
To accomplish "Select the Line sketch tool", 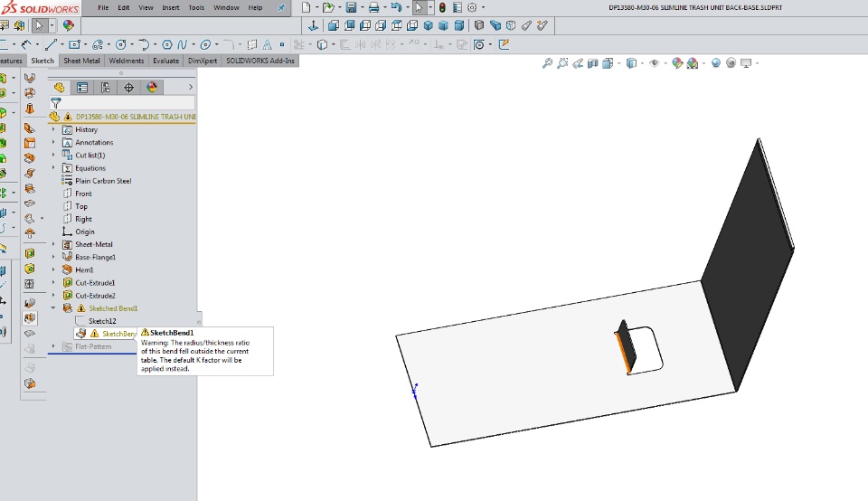I will click(x=50, y=43).
